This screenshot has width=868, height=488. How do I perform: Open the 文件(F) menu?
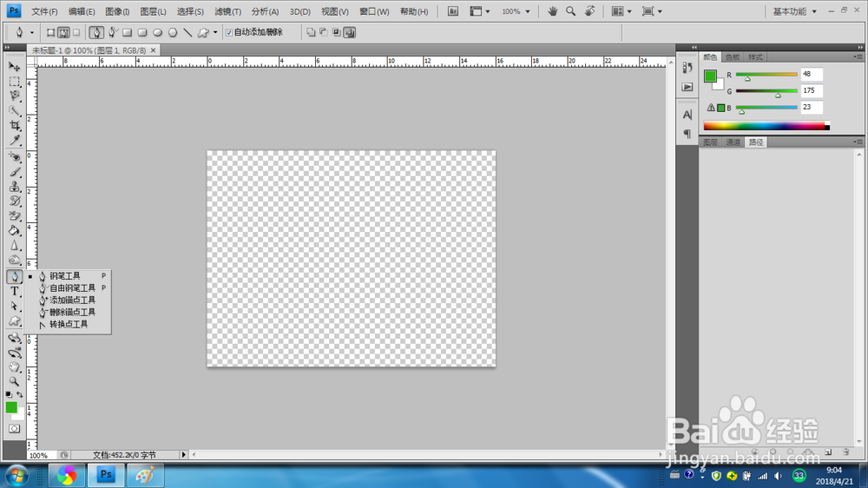(44, 11)
